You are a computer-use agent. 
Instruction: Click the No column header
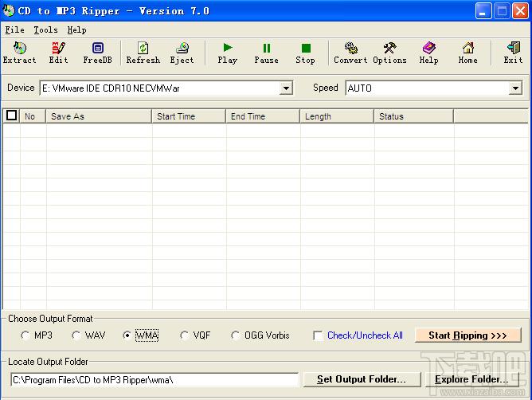tap(33, 116)
